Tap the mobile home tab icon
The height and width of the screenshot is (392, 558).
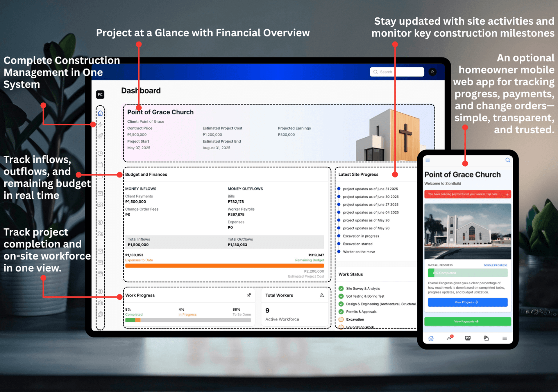(x=431, y=338)
